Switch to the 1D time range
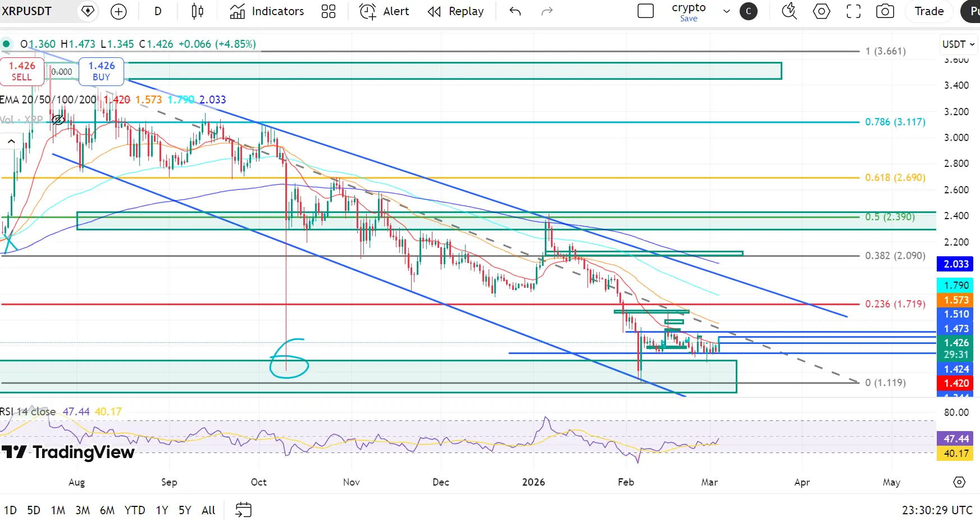 tap(10, 510)
